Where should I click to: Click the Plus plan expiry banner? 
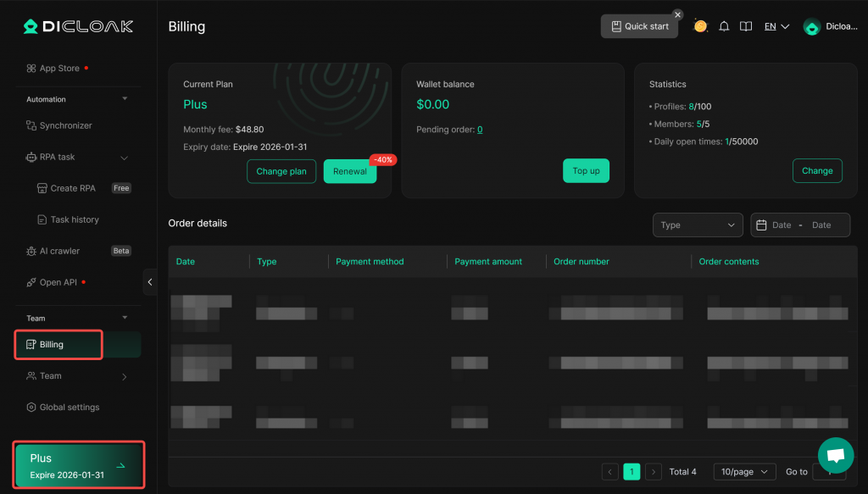(78, 465)
